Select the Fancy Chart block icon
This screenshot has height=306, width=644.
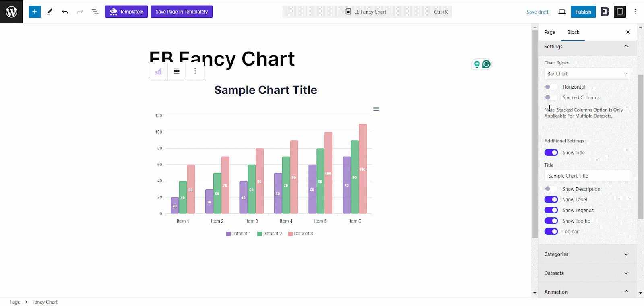[158, 71]
